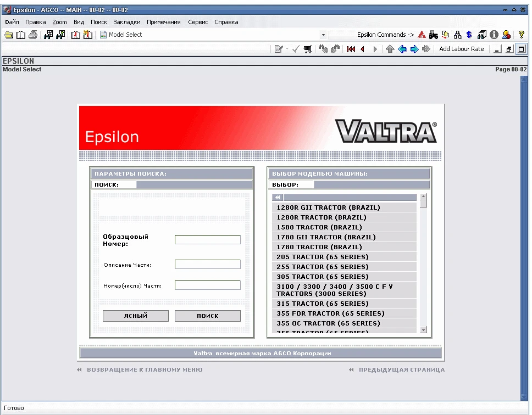Open the yellow folder icon in toolbar
The width and height of the screenshot is (532, 415).
[9, 35]
